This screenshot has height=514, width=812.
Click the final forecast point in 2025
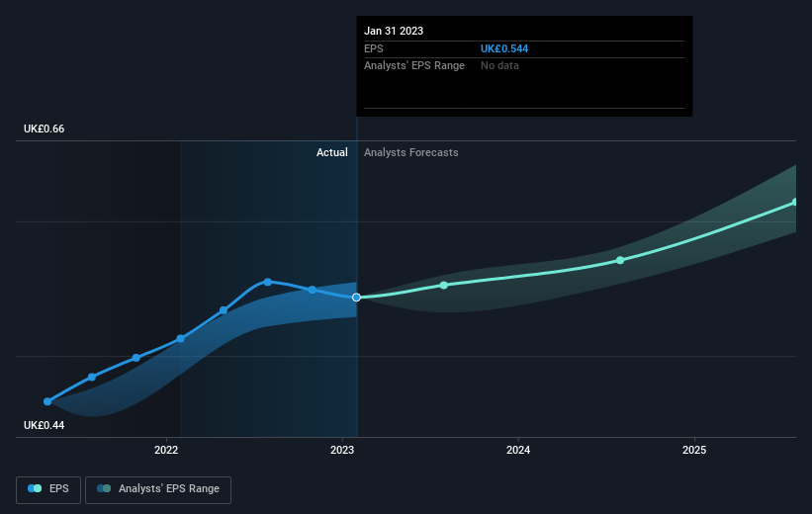point(795,203)
